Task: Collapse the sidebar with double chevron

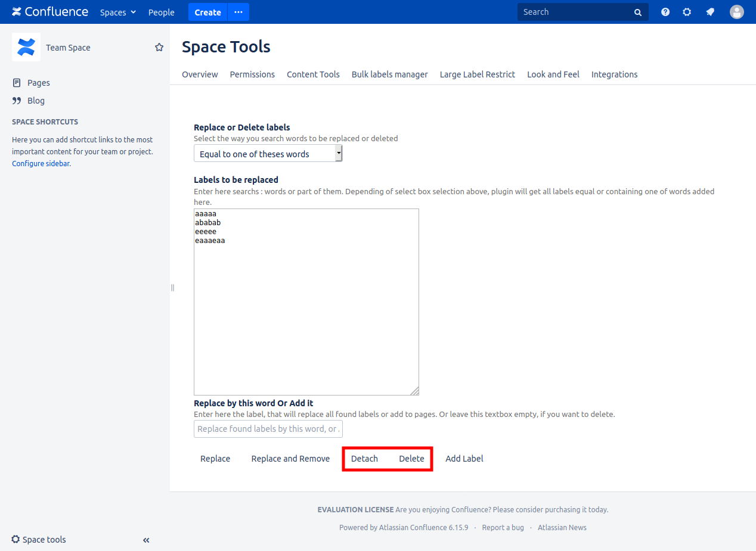Action: (x=146, y=540)
